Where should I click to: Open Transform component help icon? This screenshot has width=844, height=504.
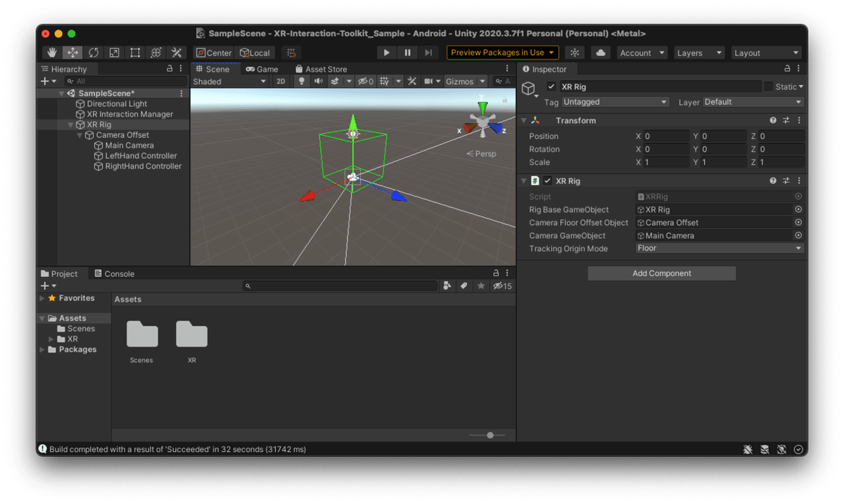tap(774, 121)
